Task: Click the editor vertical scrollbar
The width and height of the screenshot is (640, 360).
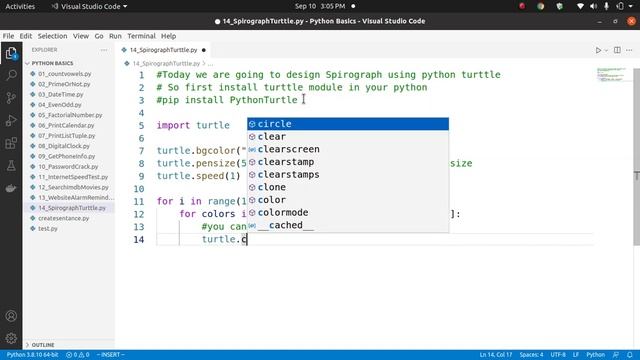Action: 636,157
